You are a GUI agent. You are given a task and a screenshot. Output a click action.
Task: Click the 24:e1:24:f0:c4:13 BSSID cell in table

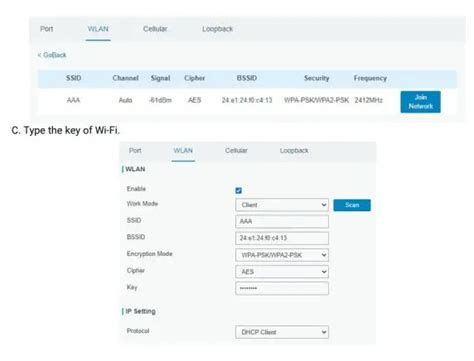tap(247, 100)
